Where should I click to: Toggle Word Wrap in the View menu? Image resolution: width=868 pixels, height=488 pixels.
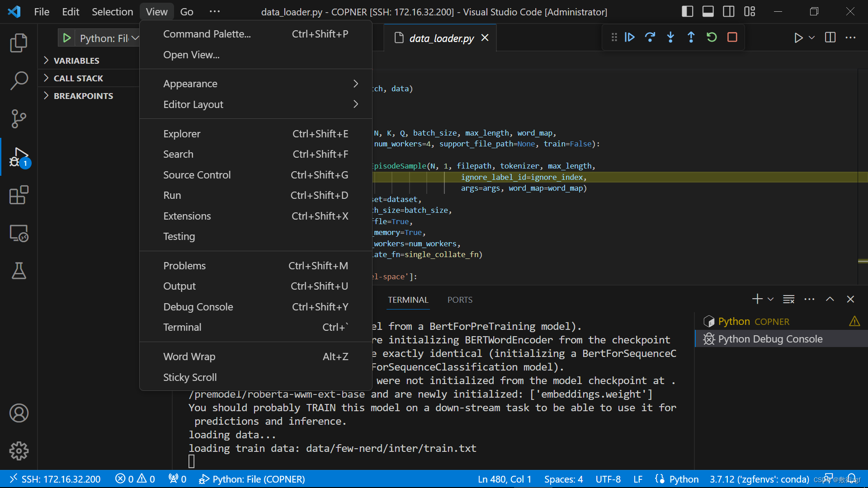coord(189,357)
